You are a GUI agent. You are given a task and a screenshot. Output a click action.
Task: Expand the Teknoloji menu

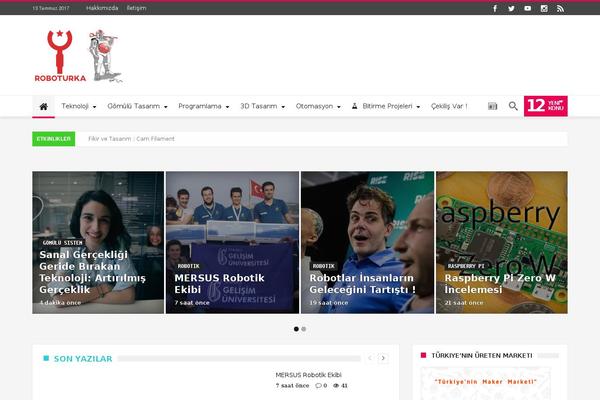pyautogui.click(x=79, y=106)
